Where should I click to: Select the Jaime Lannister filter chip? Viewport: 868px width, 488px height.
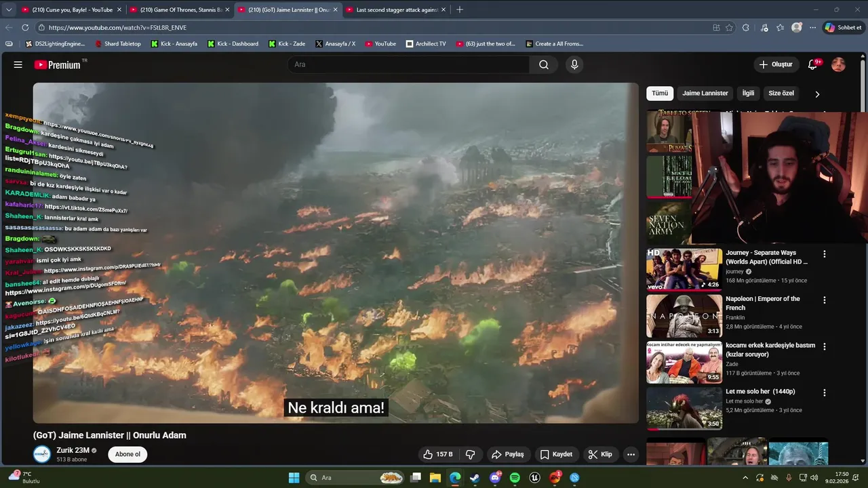coord(705,94)
